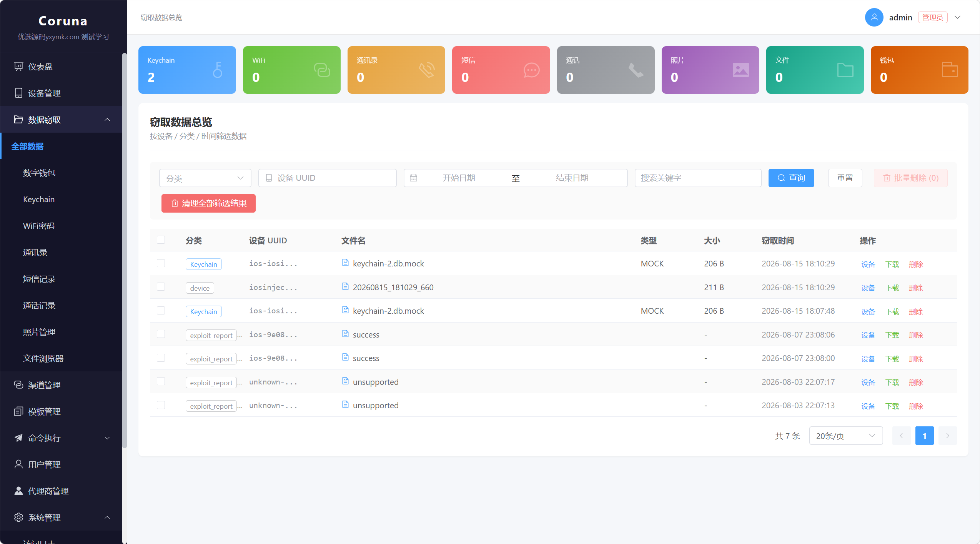The image size is (980, 544).
Task: Check the unsupported row dated 22:07:17
Action: [161, 381]
